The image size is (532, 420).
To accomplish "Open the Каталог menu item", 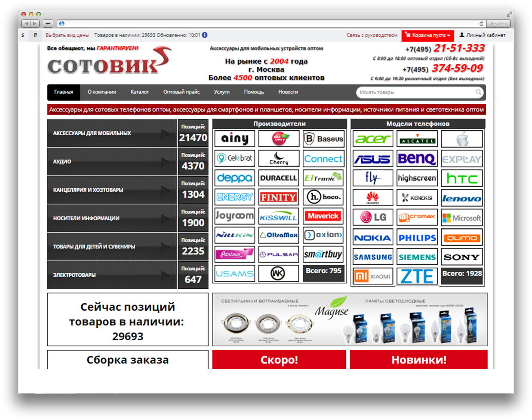I will (140, 92).
